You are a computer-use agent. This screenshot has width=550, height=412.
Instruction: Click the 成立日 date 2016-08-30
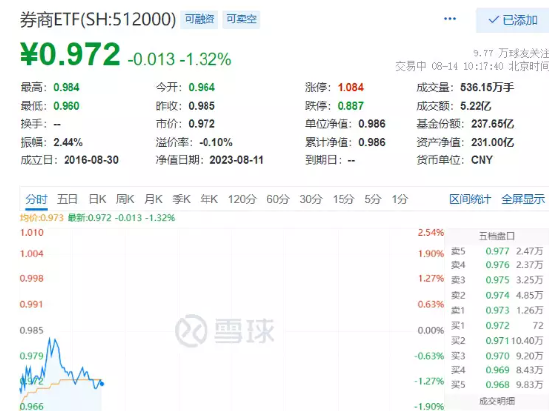point(91,160)
